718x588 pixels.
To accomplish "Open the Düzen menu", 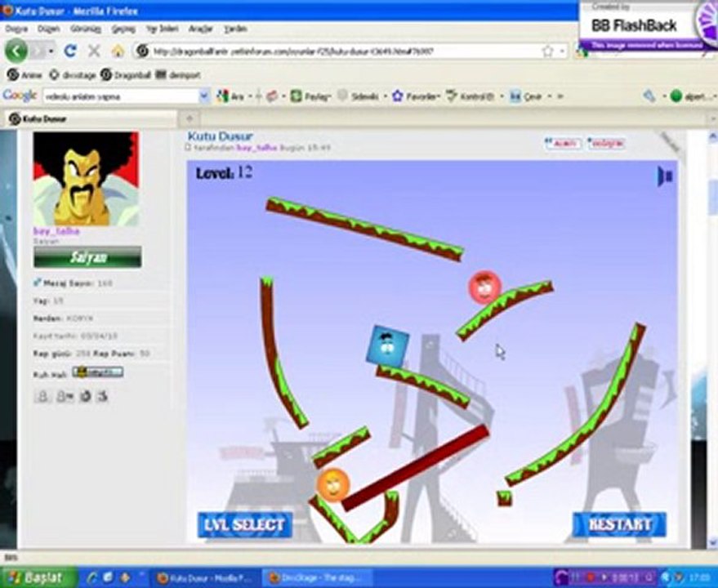I will (x=48, y=29).
